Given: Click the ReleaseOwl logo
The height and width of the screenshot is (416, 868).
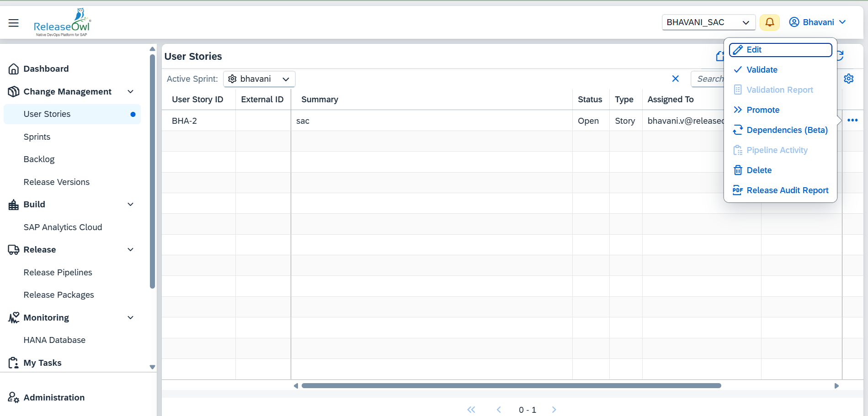Looking at the screenshot, I should pyautogui.click(x=62, y=23).
